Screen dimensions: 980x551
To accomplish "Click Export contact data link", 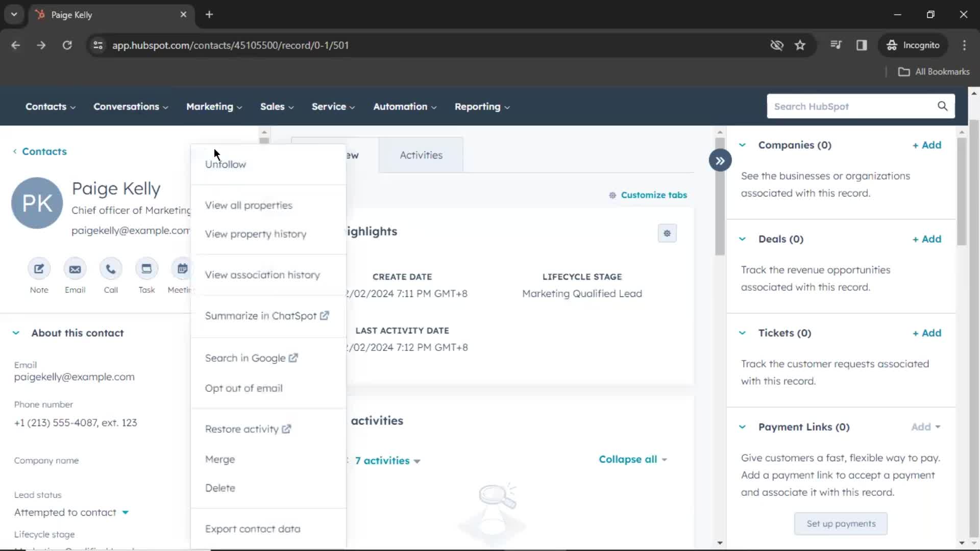I will 253,529.
